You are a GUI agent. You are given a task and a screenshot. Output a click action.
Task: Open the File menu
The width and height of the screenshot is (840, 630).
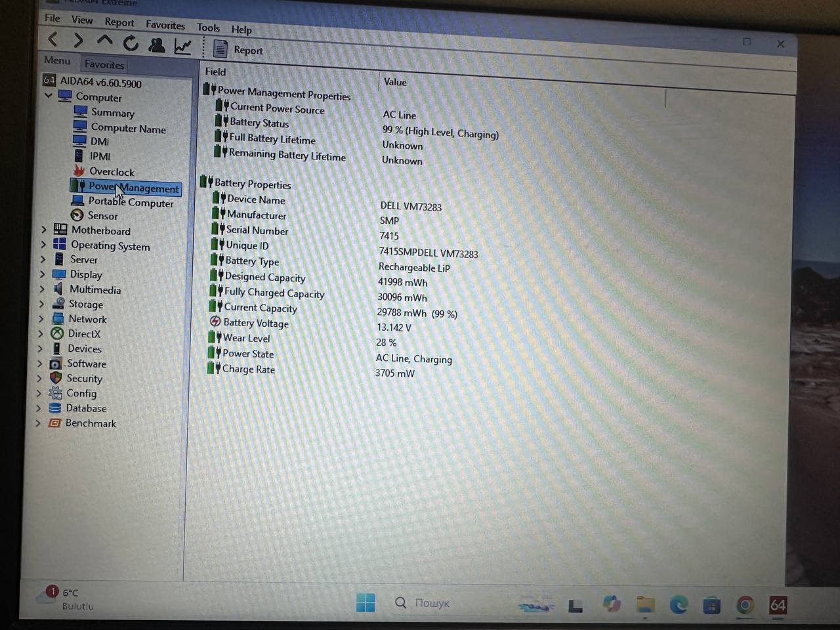(x=52, y=18)
